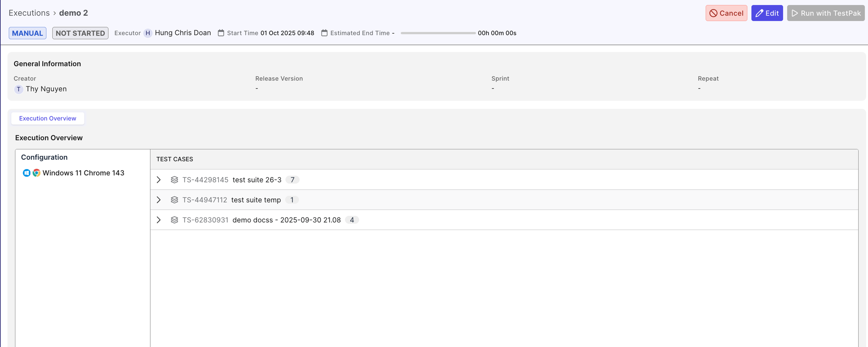The height and width of the screenshot is (347, 868).
Task: Select Windows 11 Chrome 143 configuration
Action: pos(83,173)
